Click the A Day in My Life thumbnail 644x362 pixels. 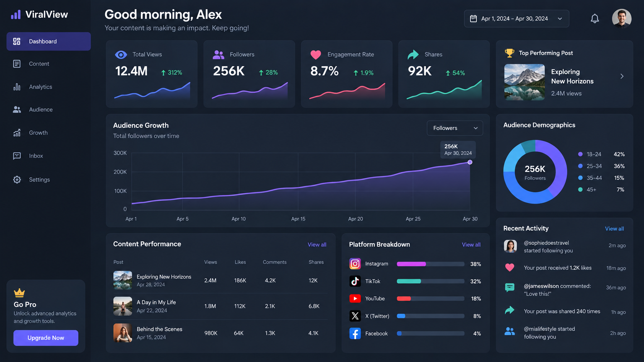122,306
